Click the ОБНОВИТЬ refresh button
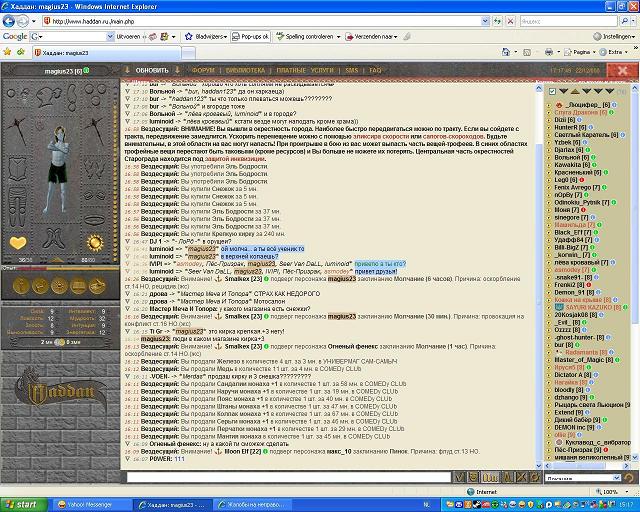 point(152,71)
